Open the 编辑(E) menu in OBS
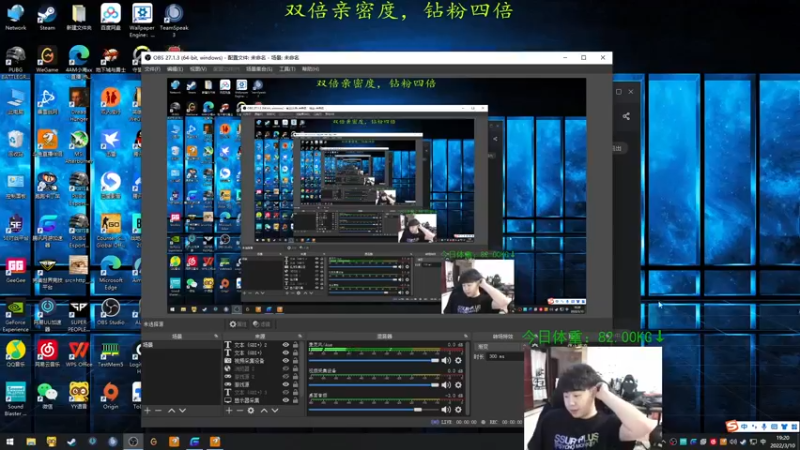This screenshot has width=800, height=450. pyautogui.click(x=175, y=69)
